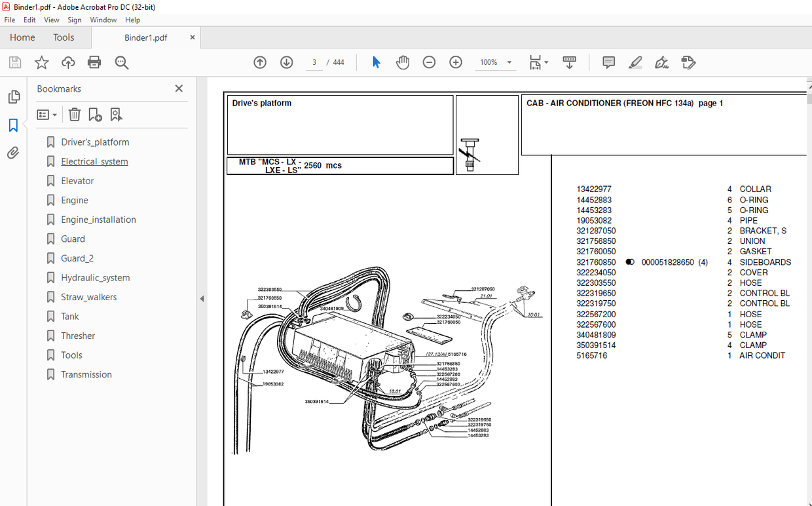The image size is (812, 506).
Task: Open the Comment tool
Action: (x=608, y=62)
